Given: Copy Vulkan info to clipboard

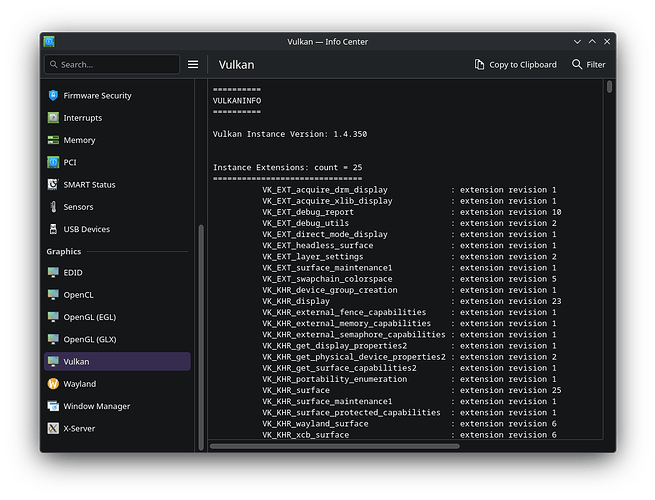Looking at the screenshot, I should click(515, 65).
